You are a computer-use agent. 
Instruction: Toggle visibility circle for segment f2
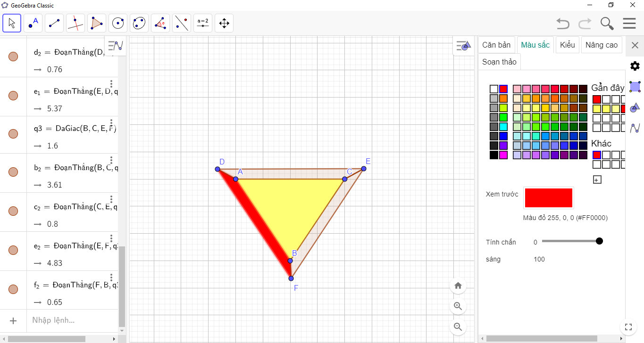[x=13, y=289]
